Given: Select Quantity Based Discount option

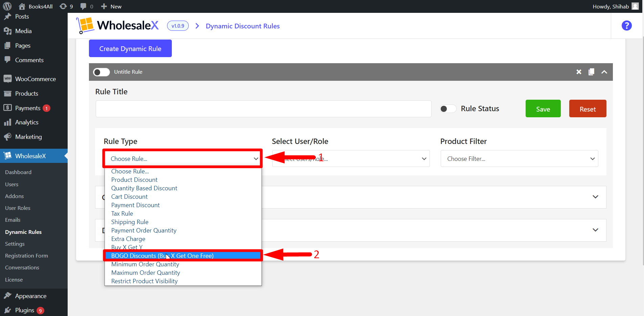Looking at the screenshot, I should coord(183,188).
